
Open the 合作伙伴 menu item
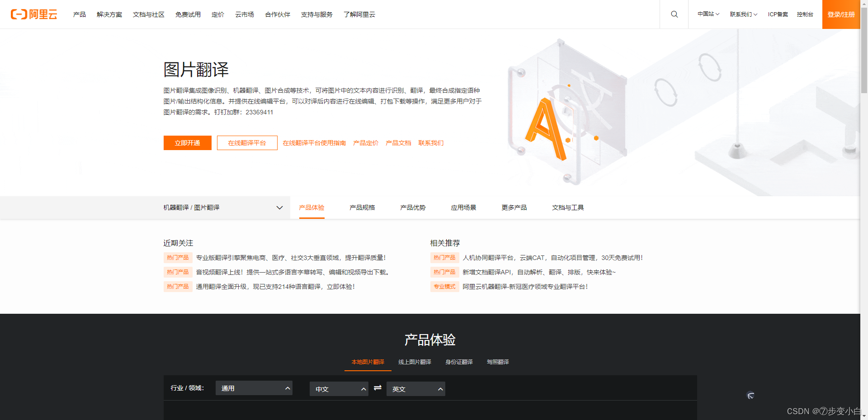coord(278,14)
